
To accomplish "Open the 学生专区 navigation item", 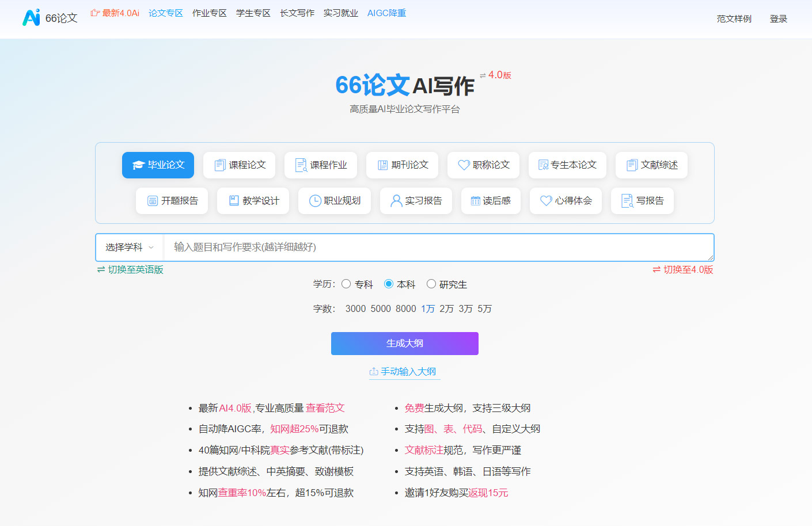I will (x=253, y=13).
